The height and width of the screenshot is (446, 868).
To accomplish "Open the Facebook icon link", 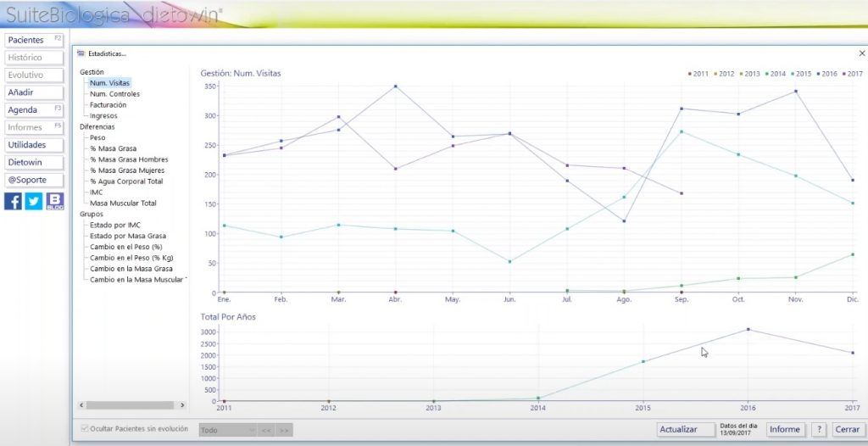I will pyautogui.click(x=14, y=201).
